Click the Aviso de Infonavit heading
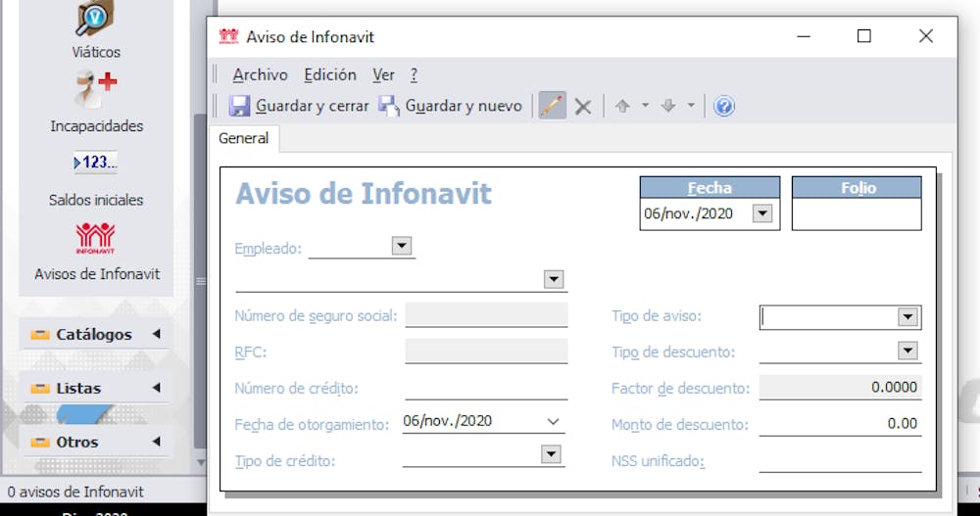 point(364,193)
